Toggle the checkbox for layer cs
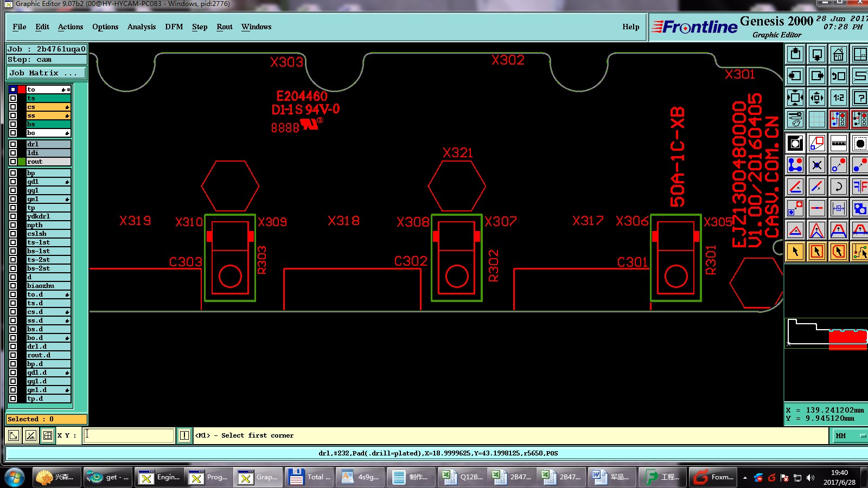This screenshot has height=488, width=868. coord(13,107)
